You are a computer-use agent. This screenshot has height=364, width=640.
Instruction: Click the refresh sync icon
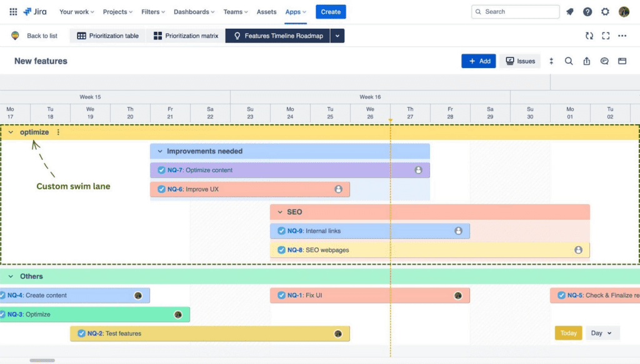pyautogui.click(x=589, y=36)
